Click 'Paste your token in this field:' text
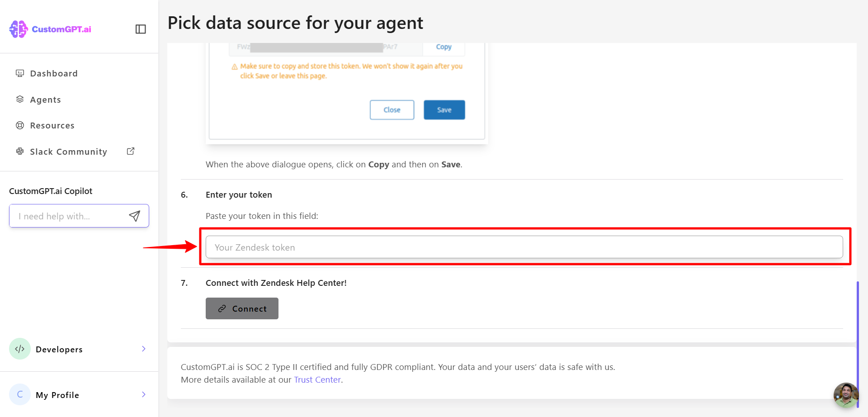The width and height of the screenshot is (868, 417). (x=262, y=216)
